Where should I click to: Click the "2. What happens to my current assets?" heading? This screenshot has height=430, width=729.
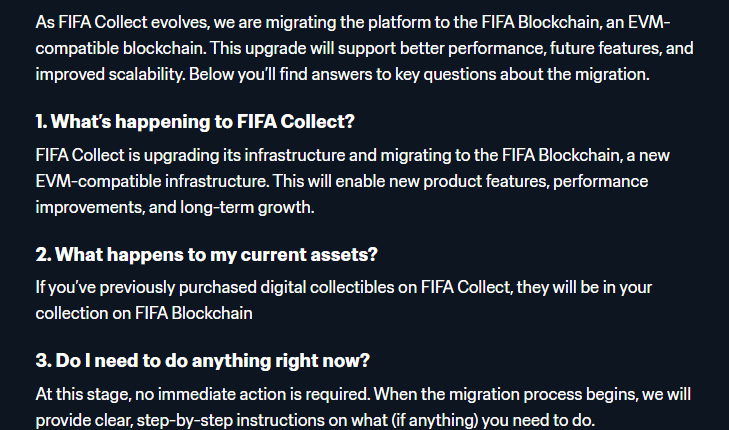click(x=206, y=253)
